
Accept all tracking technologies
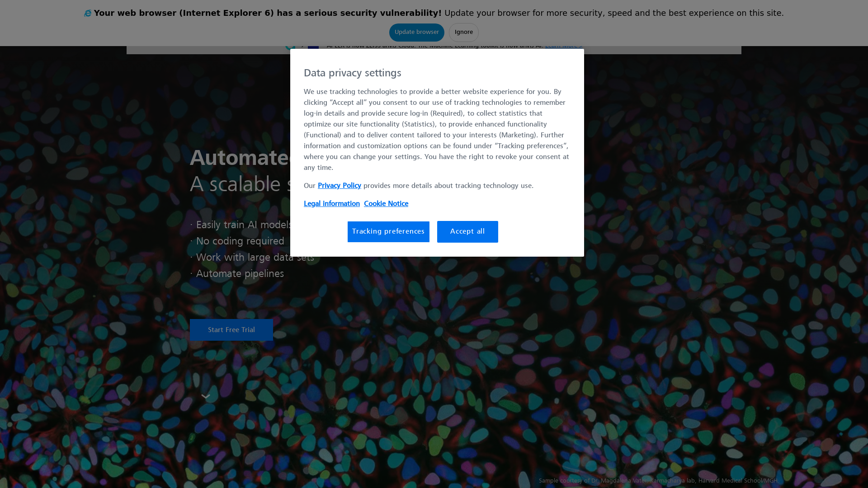(467, 232)
